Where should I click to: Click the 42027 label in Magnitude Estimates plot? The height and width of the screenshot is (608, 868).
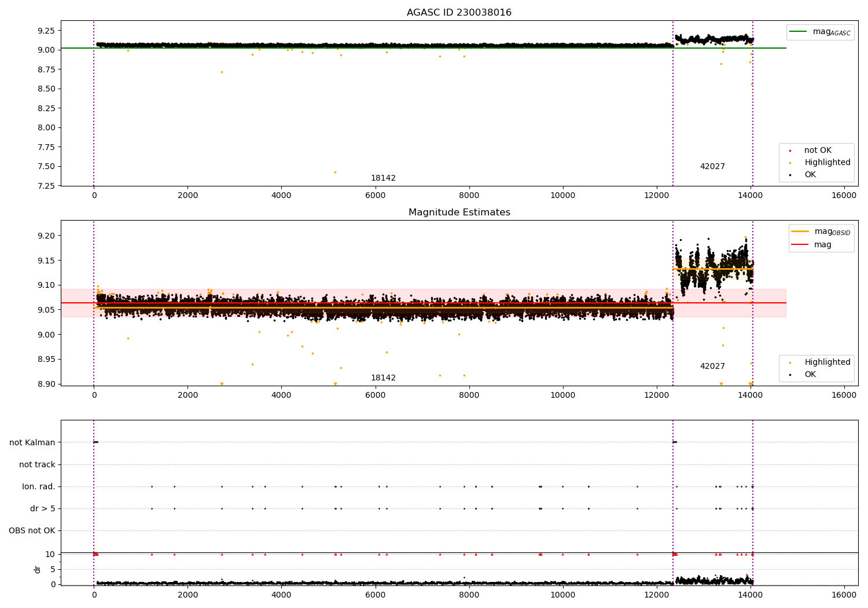[712, 367]
